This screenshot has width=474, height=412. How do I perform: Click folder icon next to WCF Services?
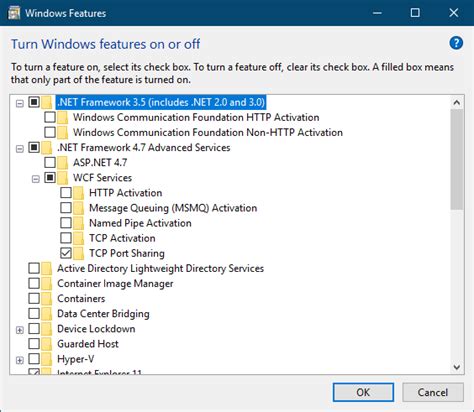coord(62,178)
